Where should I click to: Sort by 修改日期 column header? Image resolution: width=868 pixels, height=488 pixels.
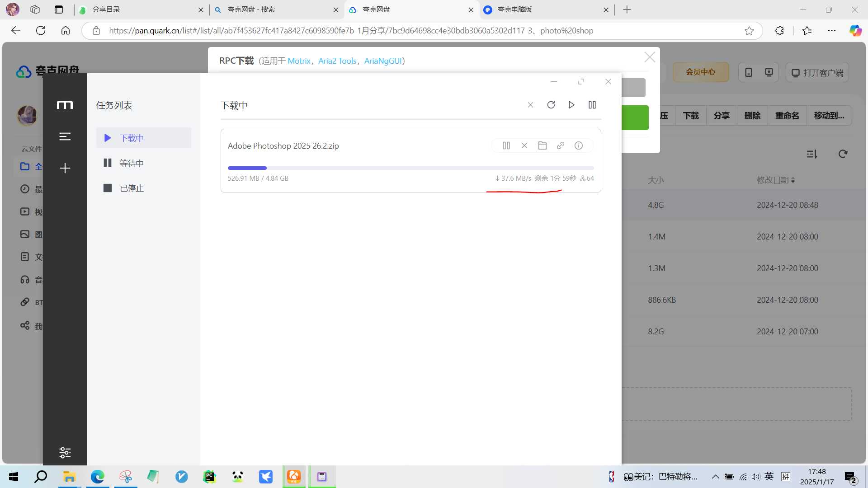[776, 180]
